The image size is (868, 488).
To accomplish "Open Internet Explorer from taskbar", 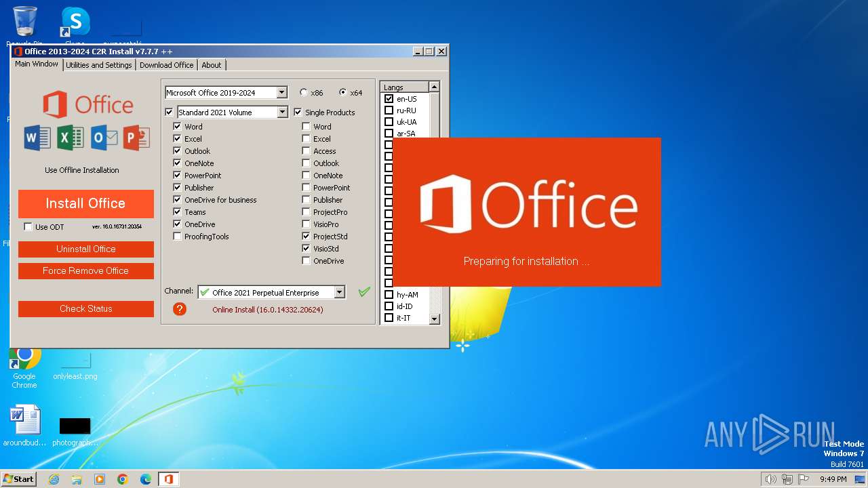I will (54, 479).
